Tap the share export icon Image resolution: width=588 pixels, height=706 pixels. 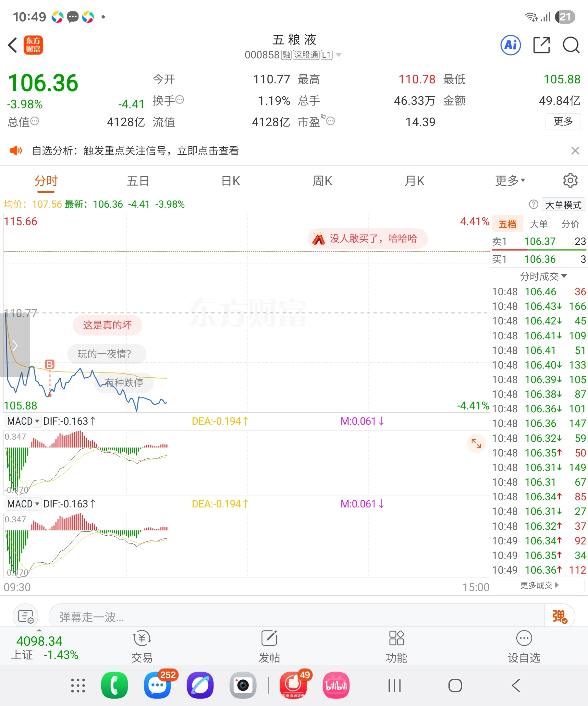click(541, 45)
